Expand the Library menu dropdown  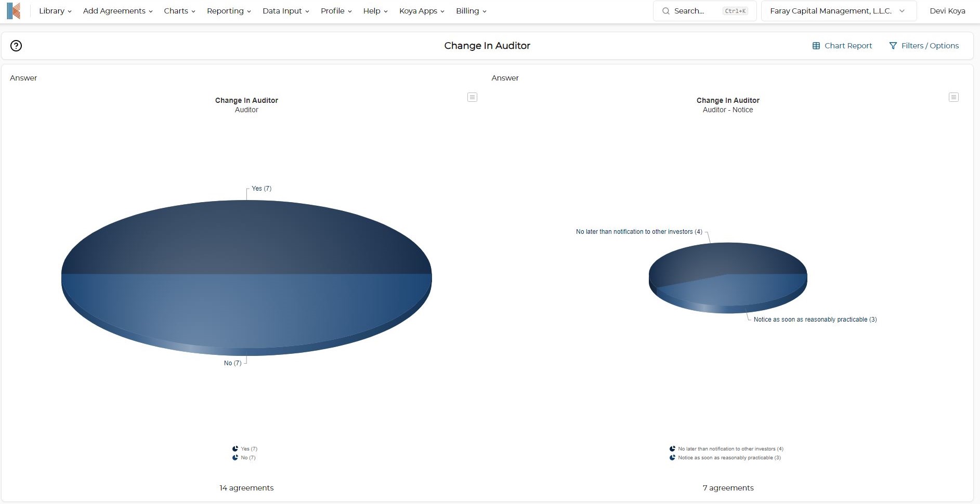click(x=55, y=11)
